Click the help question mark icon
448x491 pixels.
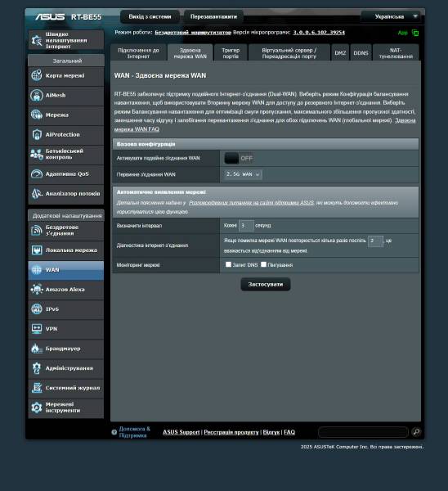tap(114, 432)
